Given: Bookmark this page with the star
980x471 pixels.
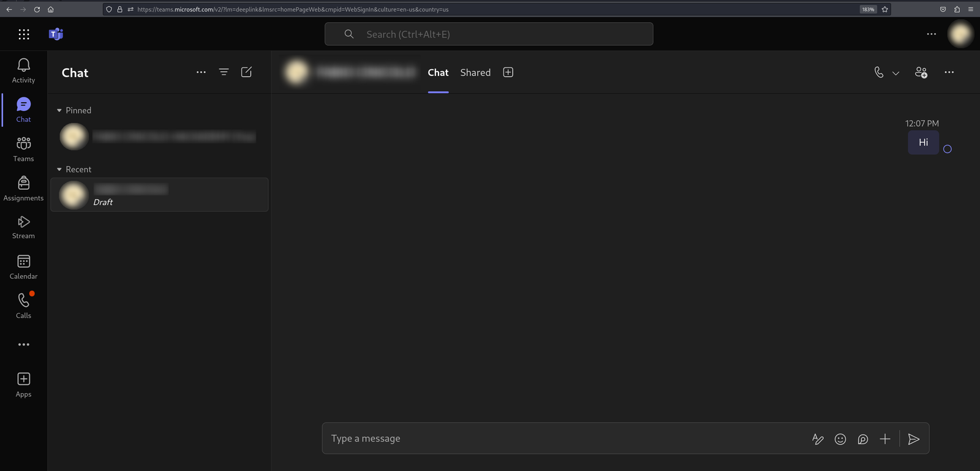Looking at the screenshot, I should click(884, 9).
